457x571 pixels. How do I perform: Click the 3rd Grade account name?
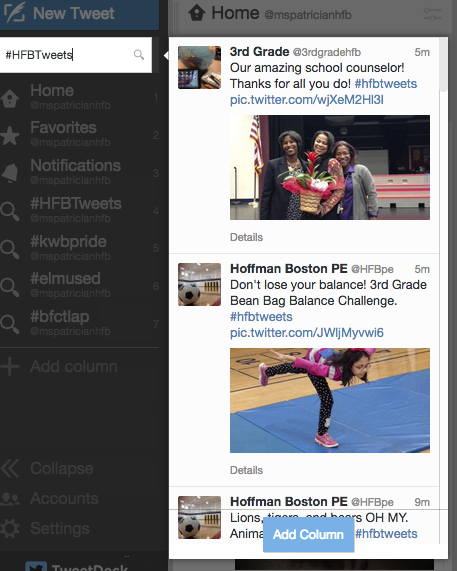click(x=260, y=52)
